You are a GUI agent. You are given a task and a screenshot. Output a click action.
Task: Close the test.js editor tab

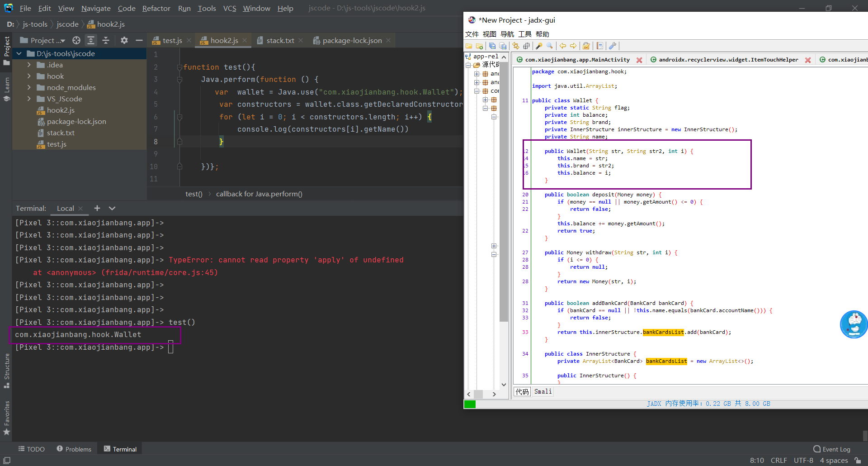[189, 40]
